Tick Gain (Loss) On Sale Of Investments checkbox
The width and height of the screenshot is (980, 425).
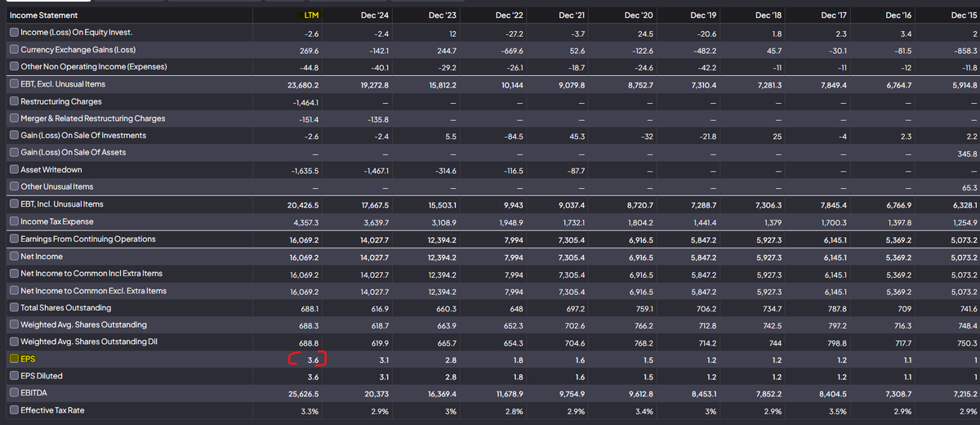[14, 136]
